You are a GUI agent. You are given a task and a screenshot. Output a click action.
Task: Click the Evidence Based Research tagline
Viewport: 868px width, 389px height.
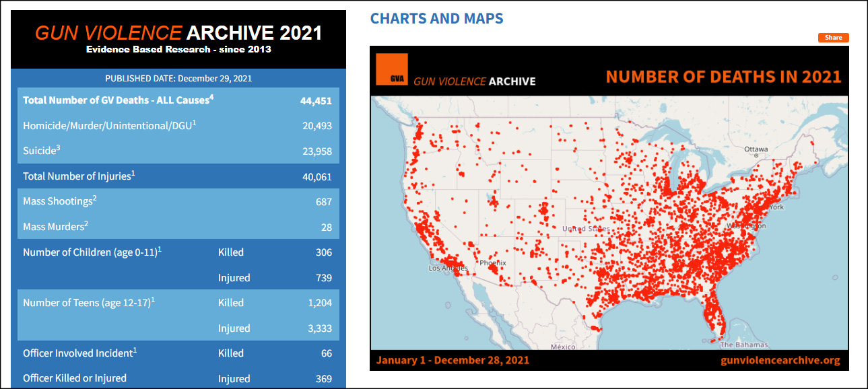click(178, 50)
